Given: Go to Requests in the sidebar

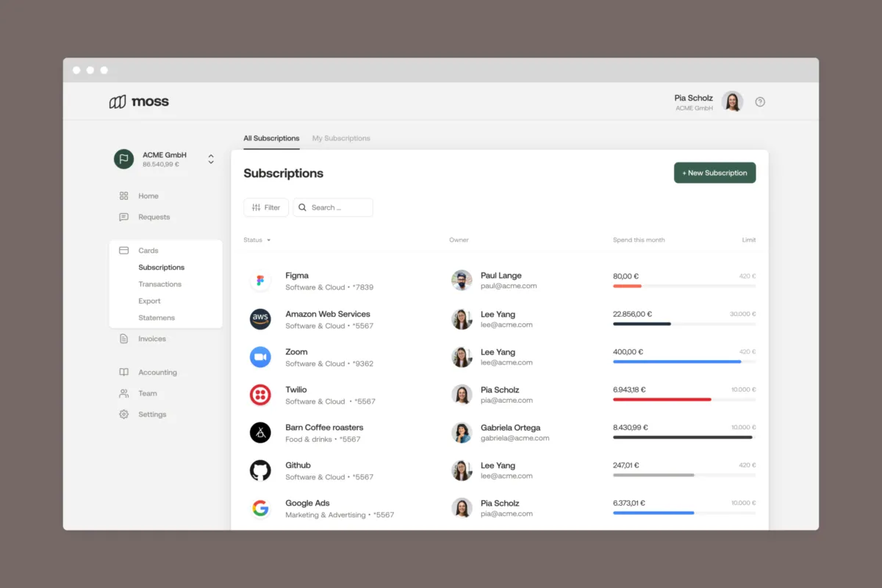Looking at the screenshot, I should tap(154, 217).
